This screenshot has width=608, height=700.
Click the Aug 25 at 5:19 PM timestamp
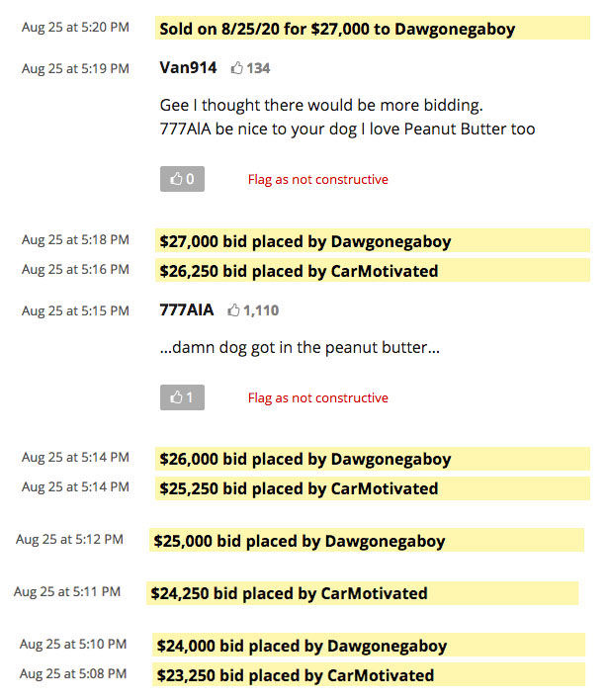point(75,69)
